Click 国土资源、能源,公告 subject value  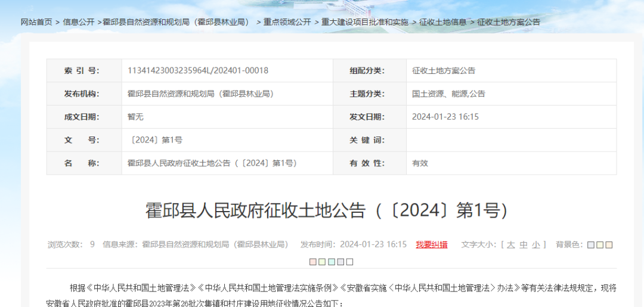pos(448,94)
